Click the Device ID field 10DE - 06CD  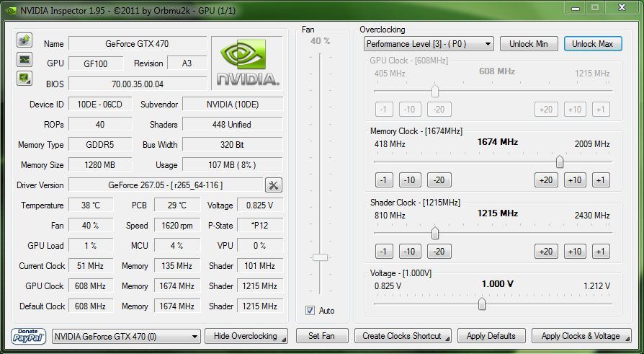pyautogui.click(x=100, y=105)
